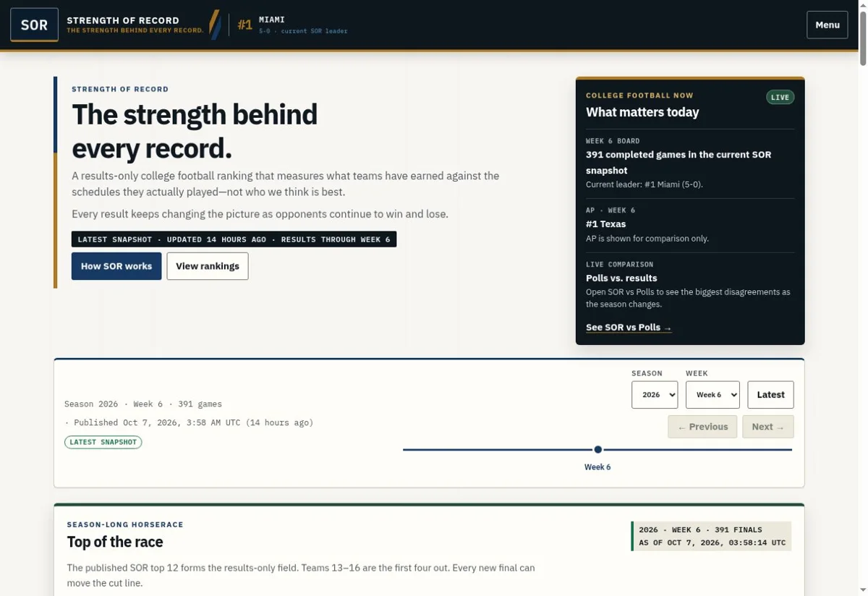
Task: Open the Week 6 dropdown
Action: 712,395
